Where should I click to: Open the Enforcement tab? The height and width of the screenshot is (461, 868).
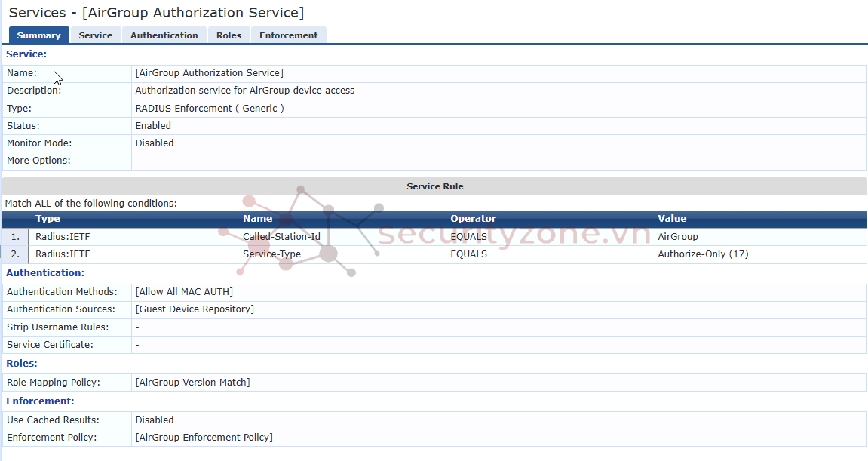(x=288, y=35)
